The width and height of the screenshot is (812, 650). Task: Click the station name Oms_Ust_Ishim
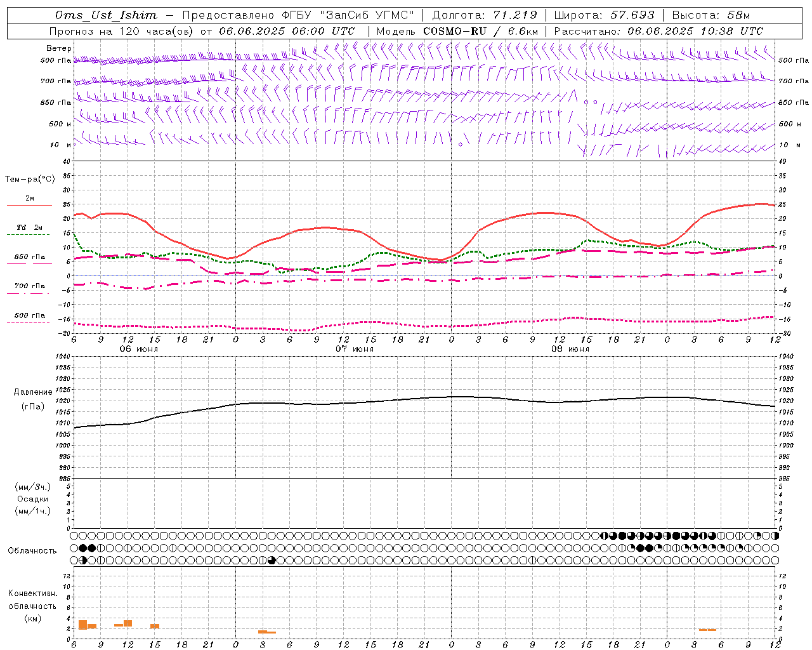click(106, 15)
